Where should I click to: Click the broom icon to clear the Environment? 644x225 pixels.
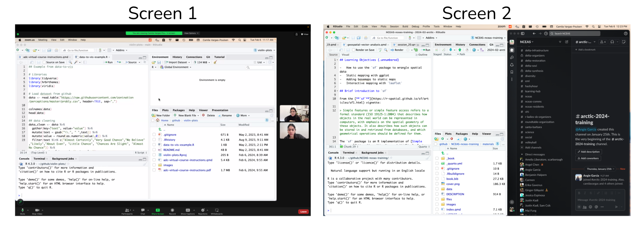pyautogui.click(x=215, y=62)
